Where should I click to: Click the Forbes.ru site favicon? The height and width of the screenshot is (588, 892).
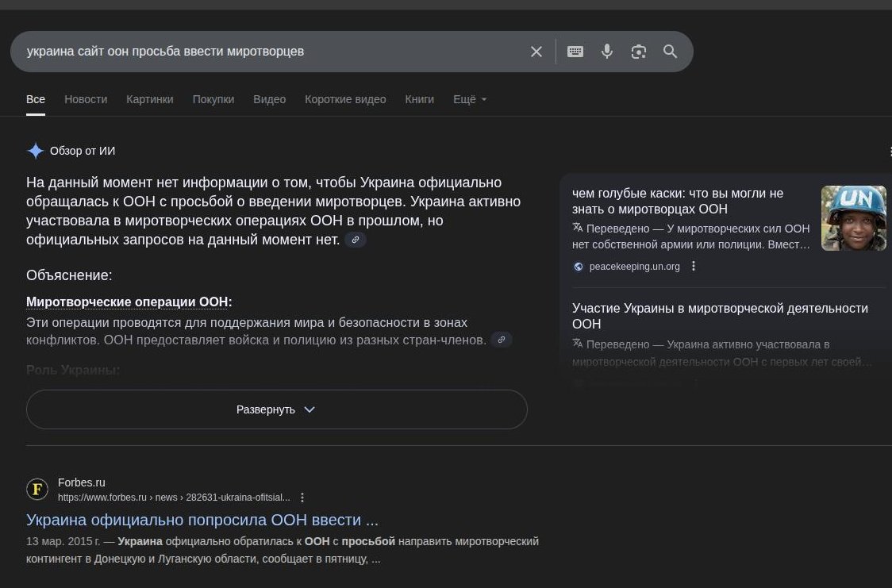pyautogui.click(x=37, y=489)
